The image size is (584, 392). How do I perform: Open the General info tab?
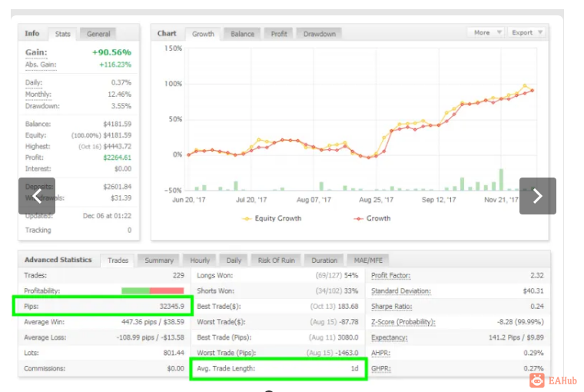(x=98, y=34)
